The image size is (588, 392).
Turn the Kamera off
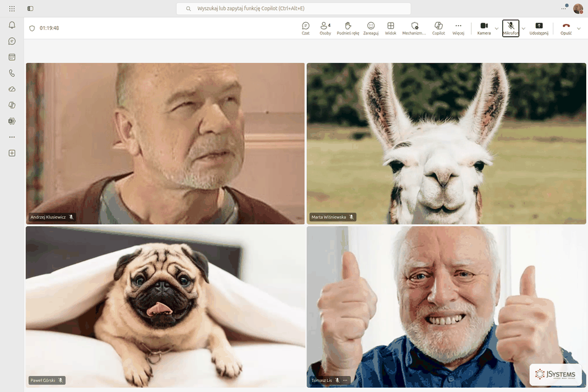click(x=484, y=28)
